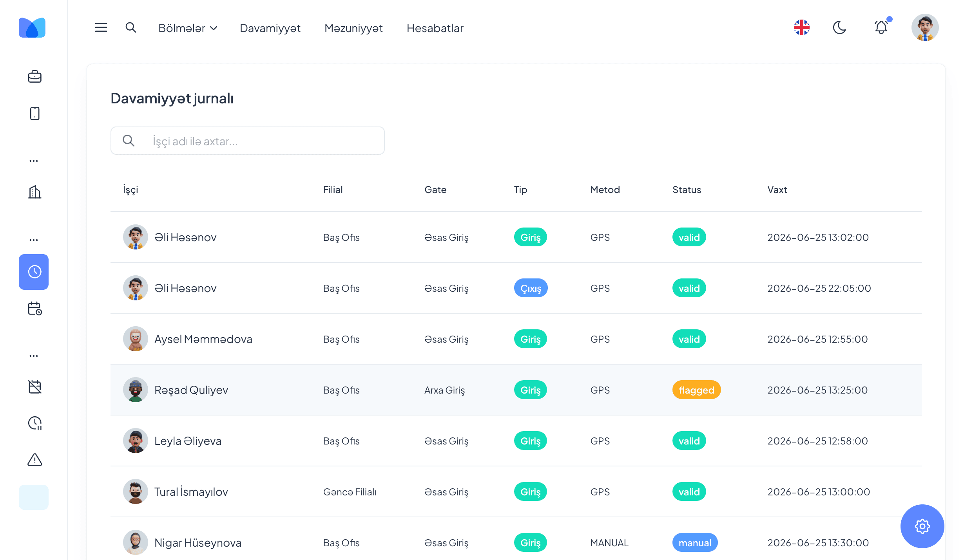The height and width of the screenshot is (560, 964).
Task: Go to the Hesabatlar menu
Action: [435, 28]
